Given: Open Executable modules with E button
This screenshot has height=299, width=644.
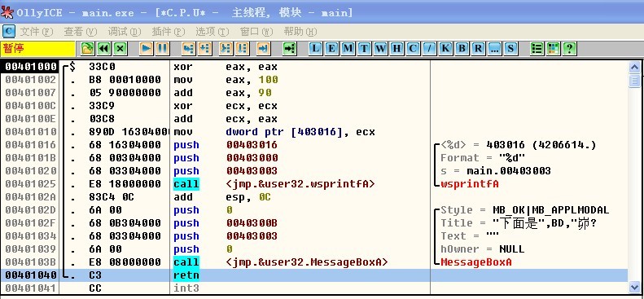Looking at the screenshot, I should pyautogui.click(x=332, y=49).
